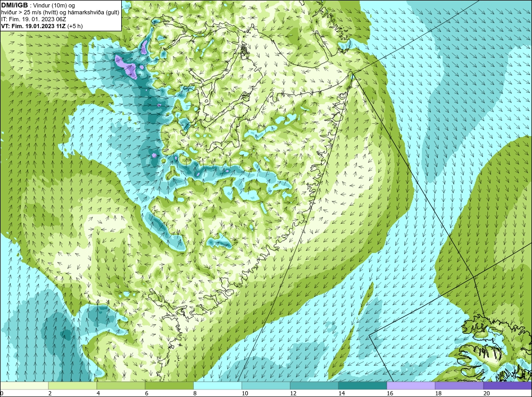The image size is (532, 397).
Task: Click the legend scale label "14"
Action: (x=342, y=393)
